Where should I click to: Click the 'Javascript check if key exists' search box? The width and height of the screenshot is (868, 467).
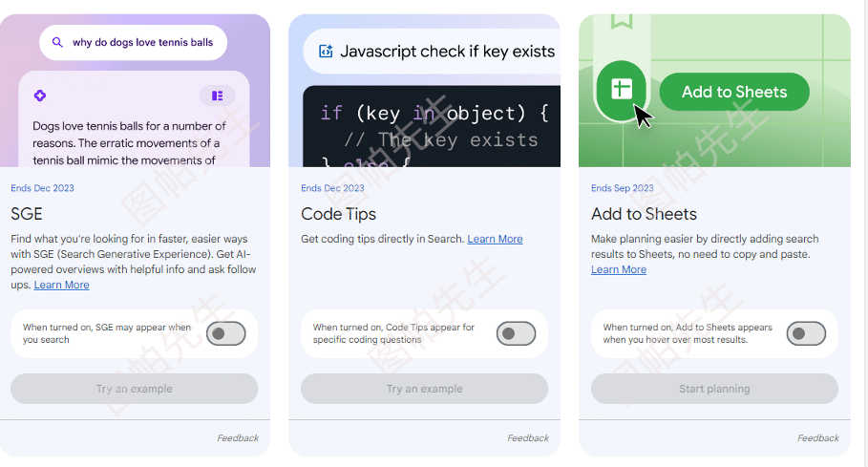point(432,52)
